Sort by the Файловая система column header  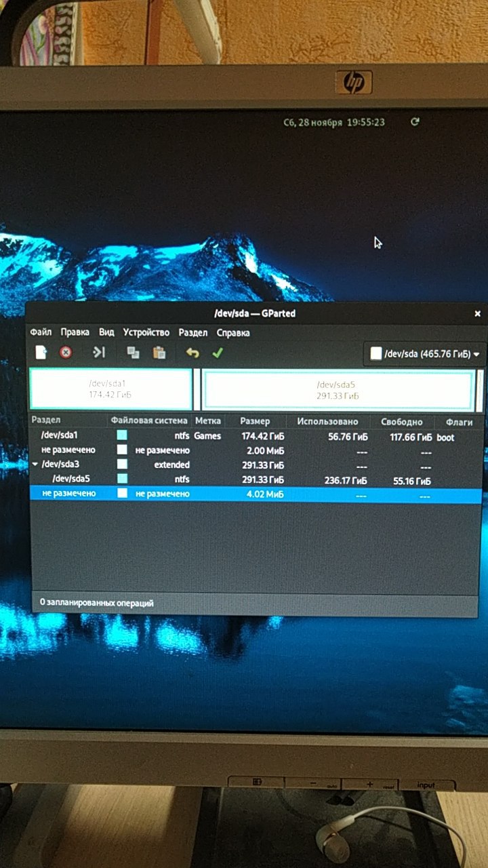[x=150, y=420]
